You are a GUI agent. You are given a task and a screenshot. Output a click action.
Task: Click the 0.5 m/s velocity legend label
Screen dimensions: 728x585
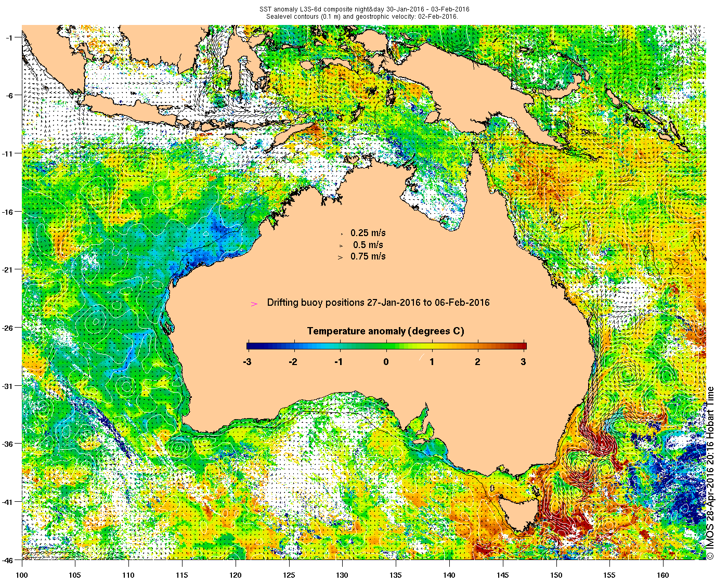(x=368, y=245)
